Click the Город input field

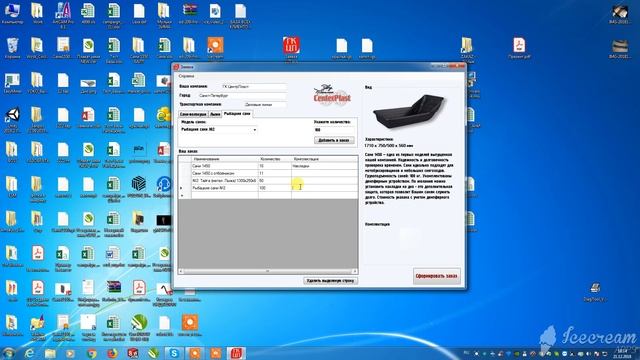click(x=242, y=96)
